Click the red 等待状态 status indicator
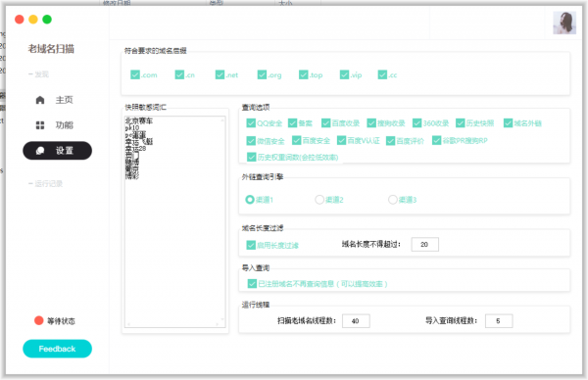 click(x=39, y=320)
